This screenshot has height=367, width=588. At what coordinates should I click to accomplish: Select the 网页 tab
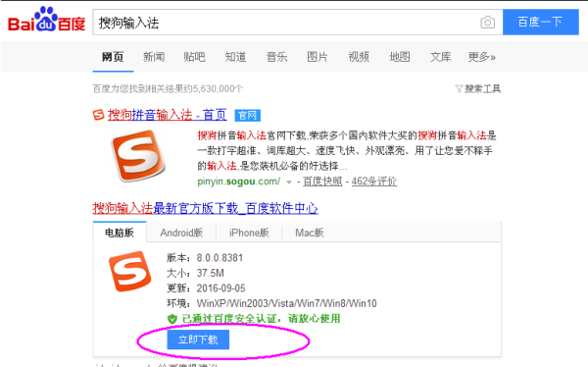[113, 57]
